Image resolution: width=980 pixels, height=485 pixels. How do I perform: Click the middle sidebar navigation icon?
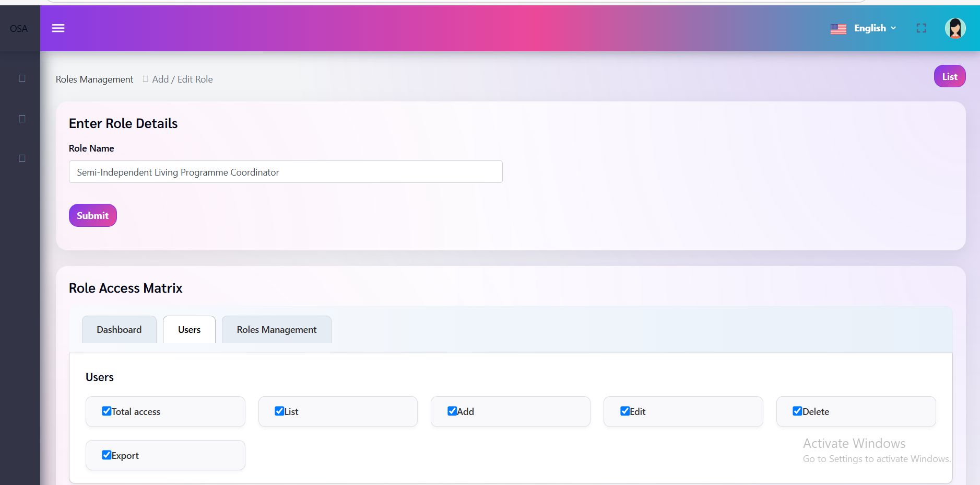click(x=22, y=119)
